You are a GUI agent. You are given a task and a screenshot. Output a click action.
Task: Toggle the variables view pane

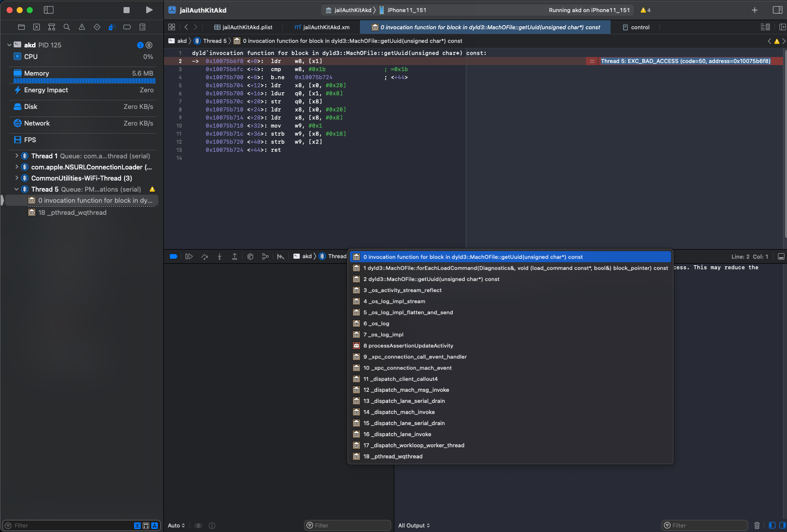(772, 525)
